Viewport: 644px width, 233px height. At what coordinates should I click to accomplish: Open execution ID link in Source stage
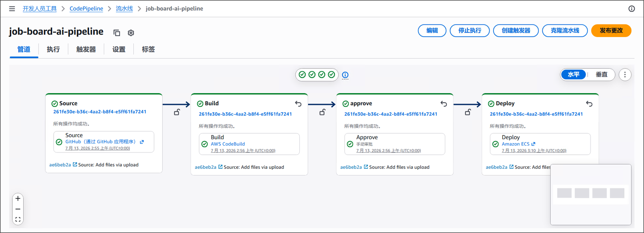100,112
